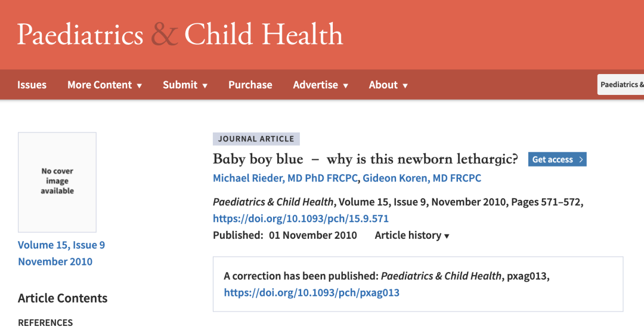Open the About dropdown menu
The image size is (644, 336).
388,85
